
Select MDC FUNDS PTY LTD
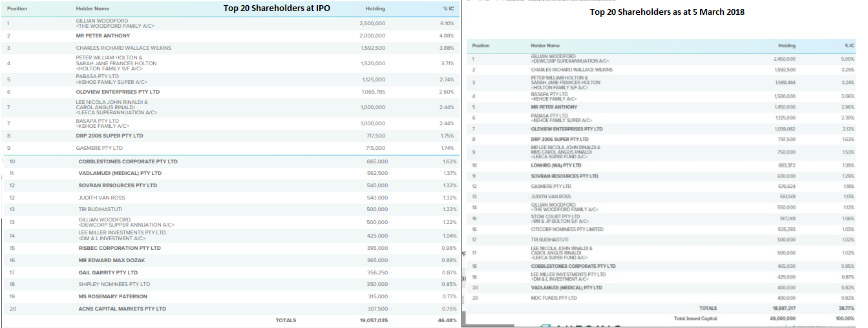click(x=554, y=298)
